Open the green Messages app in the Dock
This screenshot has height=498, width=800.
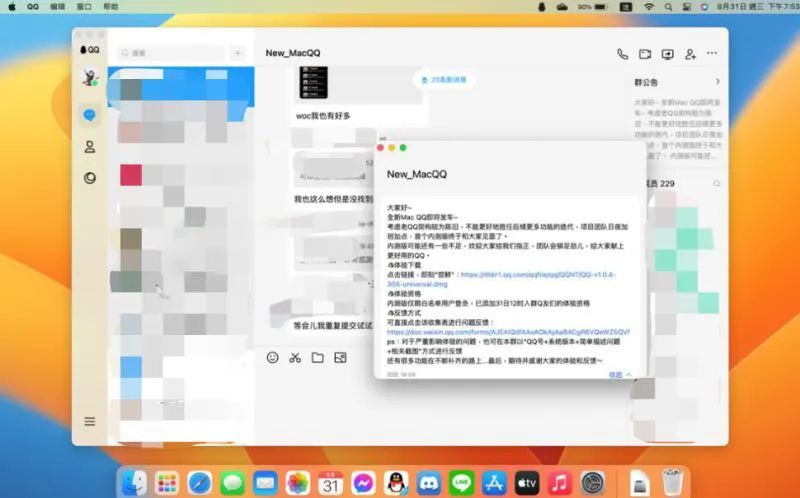(x=233, y=482)
